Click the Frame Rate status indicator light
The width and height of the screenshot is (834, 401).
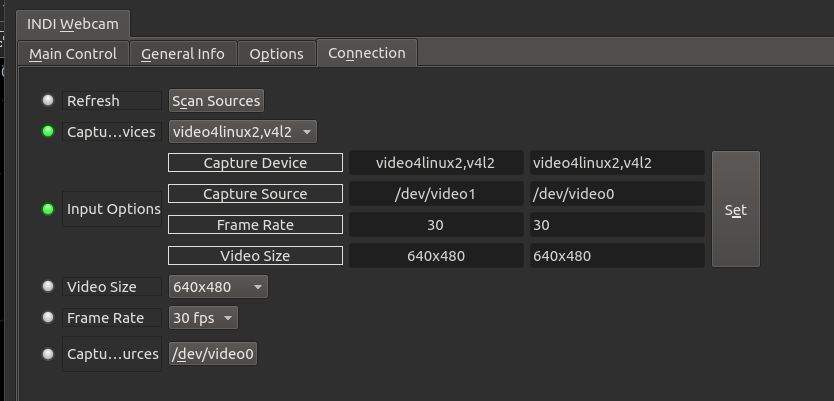[x=48, y=318]
